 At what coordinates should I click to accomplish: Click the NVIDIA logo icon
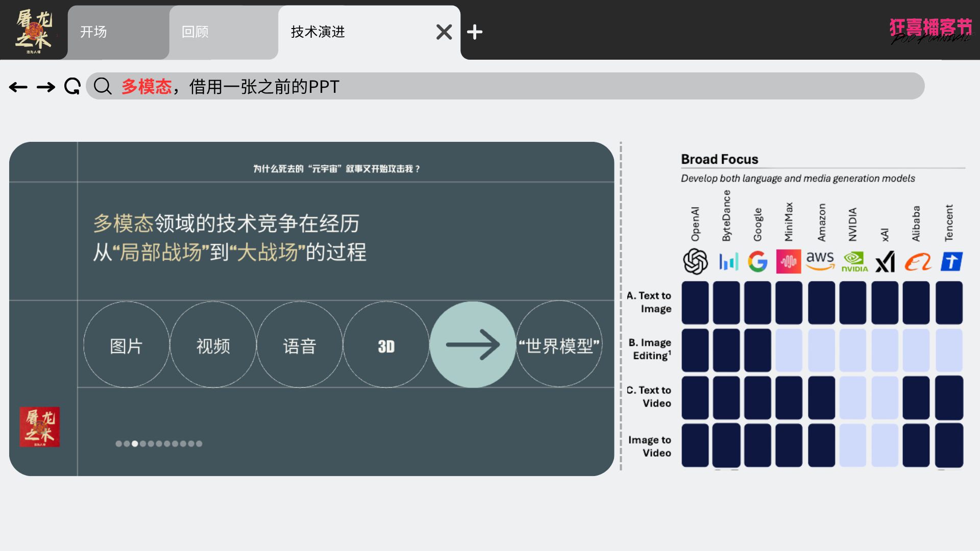point(854,262)
